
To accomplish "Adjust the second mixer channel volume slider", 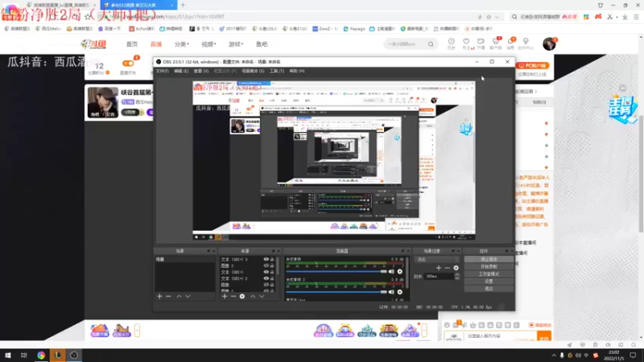I will [x=336, y=292].
